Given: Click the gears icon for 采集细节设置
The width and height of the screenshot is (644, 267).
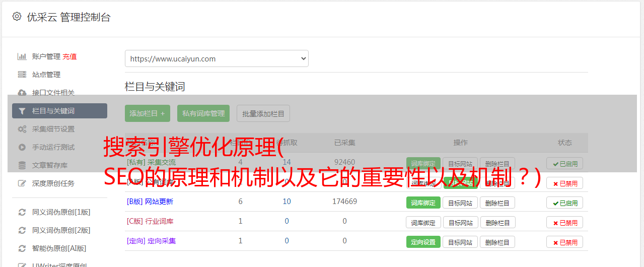Looking at the screenshot, I should (22, 129).
